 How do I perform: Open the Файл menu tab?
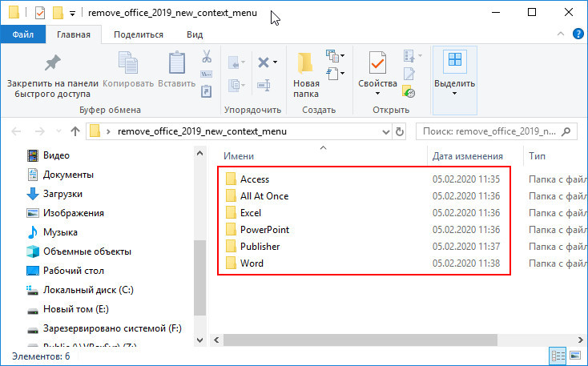[23, 34]
